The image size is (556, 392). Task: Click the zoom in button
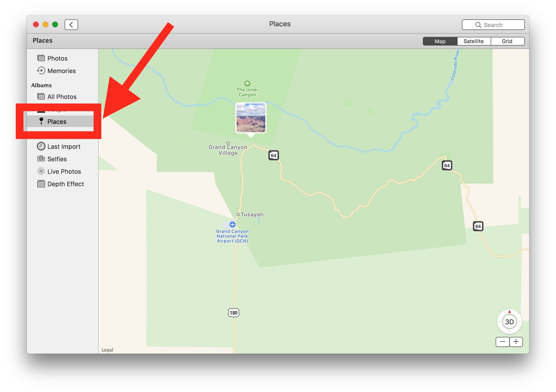[516, 341]
